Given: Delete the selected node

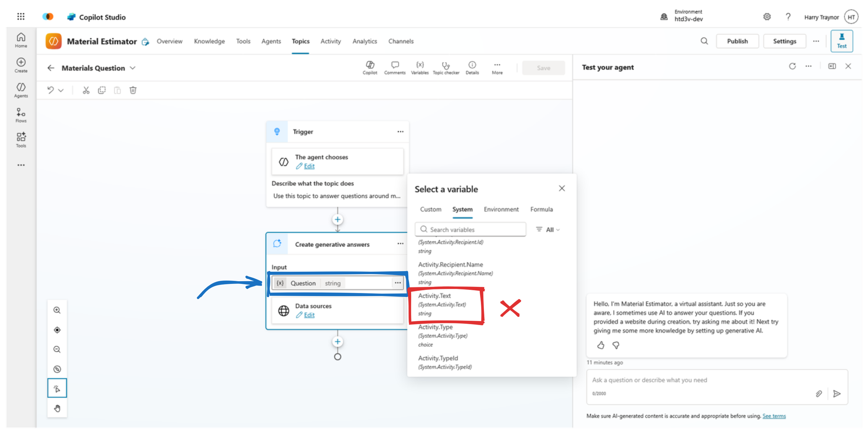Looking at the screenshot, I should coord(133,90).
